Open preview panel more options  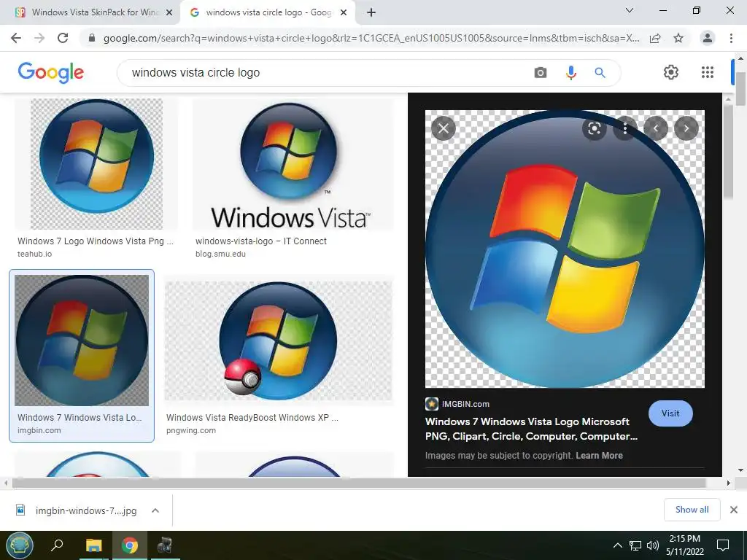coord(625,128)
